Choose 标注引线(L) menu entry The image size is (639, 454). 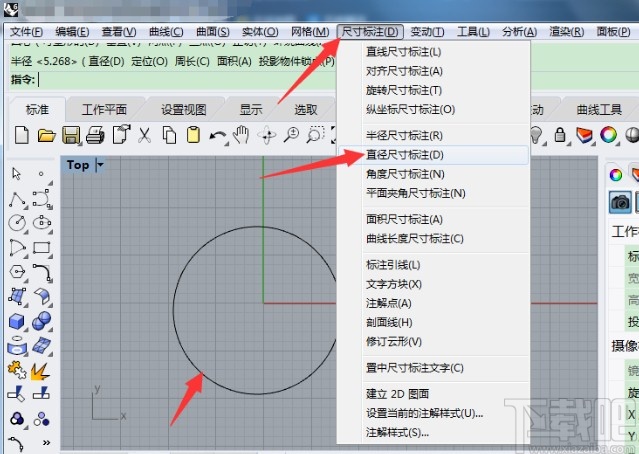tap(433, 265)
